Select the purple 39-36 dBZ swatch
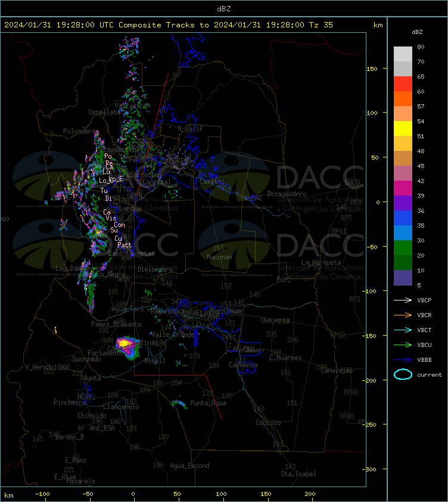 [403, 203]
